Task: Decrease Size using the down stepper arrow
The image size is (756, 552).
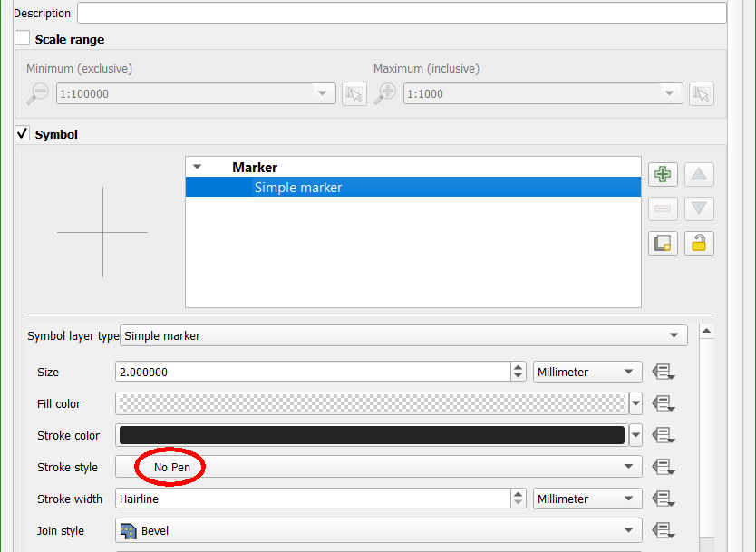Action: coord(518,376)
